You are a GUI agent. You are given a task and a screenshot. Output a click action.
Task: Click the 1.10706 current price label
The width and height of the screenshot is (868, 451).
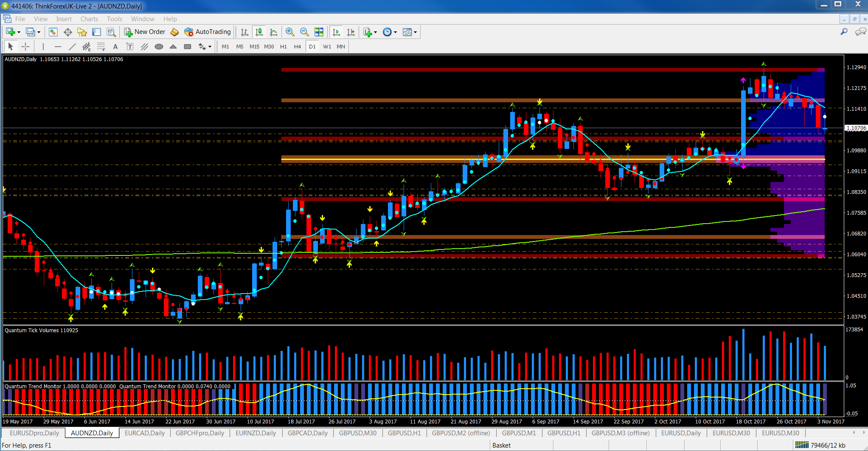click(x=856, y=128)
